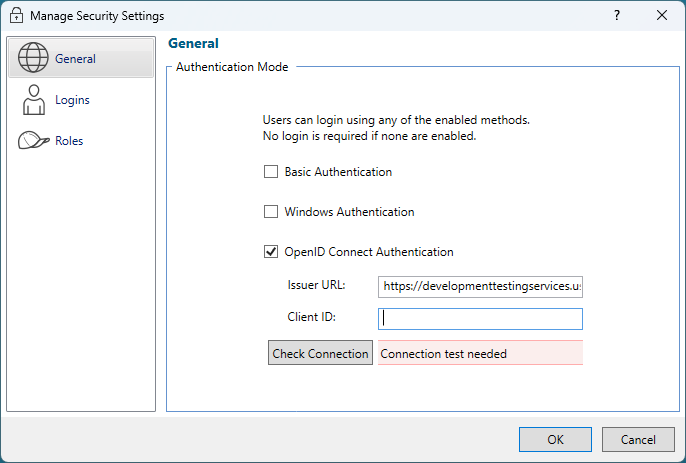Click the globe icon for General
This screenshot has height=463, width=686.
coord(33,59)
